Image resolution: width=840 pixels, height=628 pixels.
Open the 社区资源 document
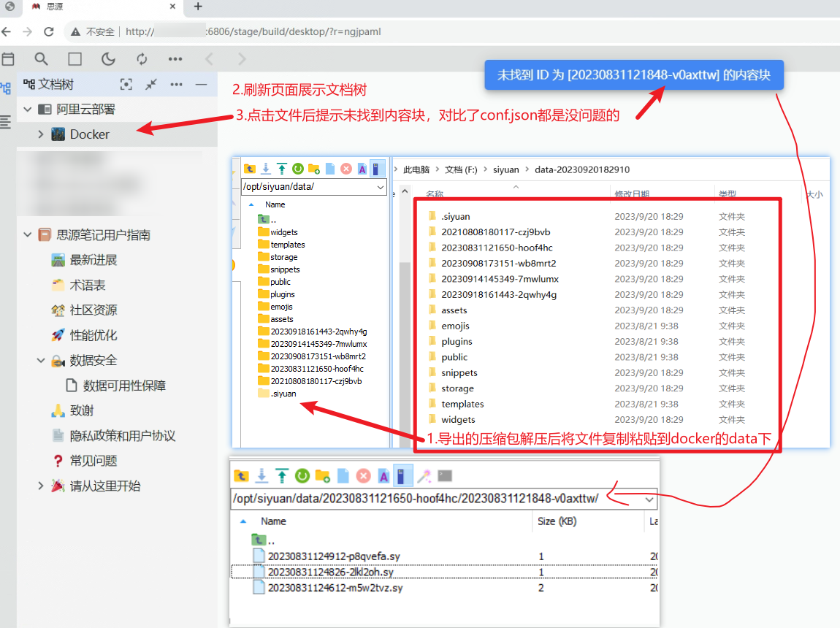pyautogui.click(x=93, y=310)
